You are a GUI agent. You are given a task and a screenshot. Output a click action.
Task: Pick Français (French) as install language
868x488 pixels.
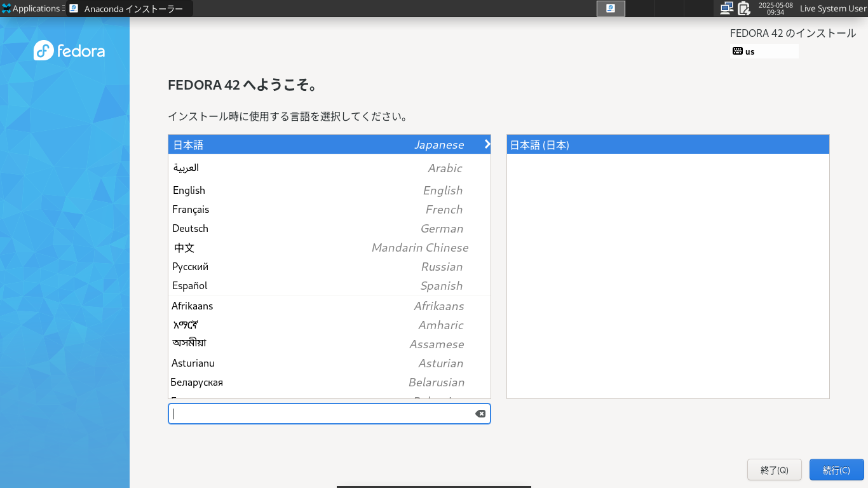(329, 209)
